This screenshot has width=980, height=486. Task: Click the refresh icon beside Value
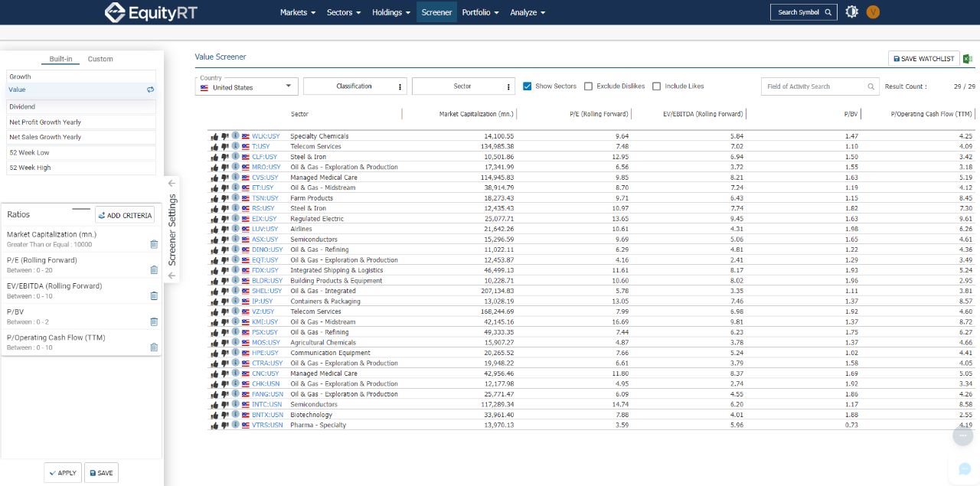[151, 90]
